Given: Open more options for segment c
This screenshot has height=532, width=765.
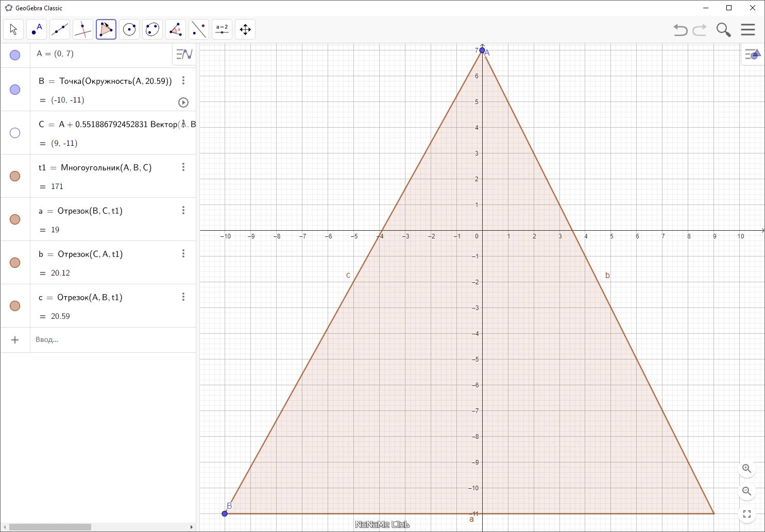Looking at the screenshot, I should click(183, 297).
